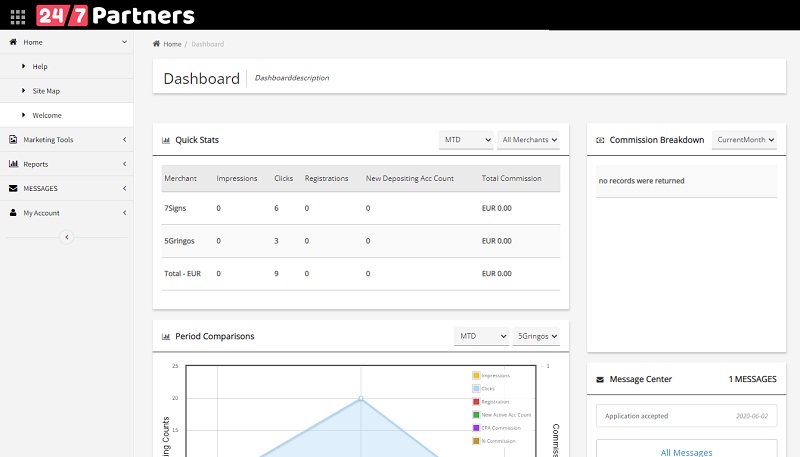The image size is (800, 457).
Task: Collapse the sidebar with the round arrow button
Action: pos(66,237)
